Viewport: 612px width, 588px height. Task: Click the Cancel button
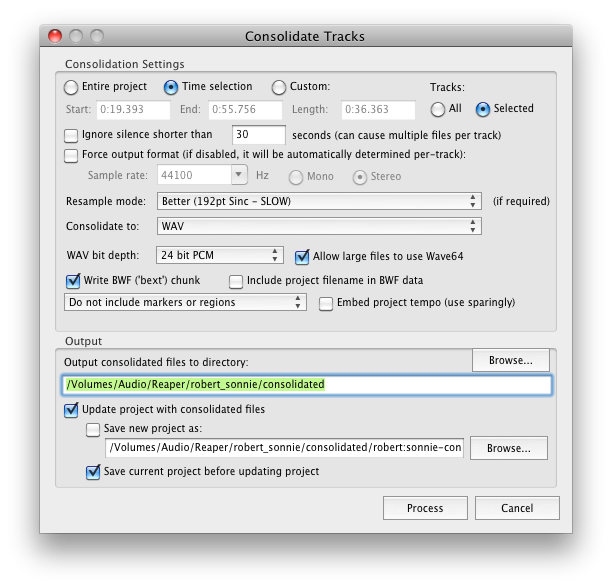pyautogui.click(x=517, y=508)
